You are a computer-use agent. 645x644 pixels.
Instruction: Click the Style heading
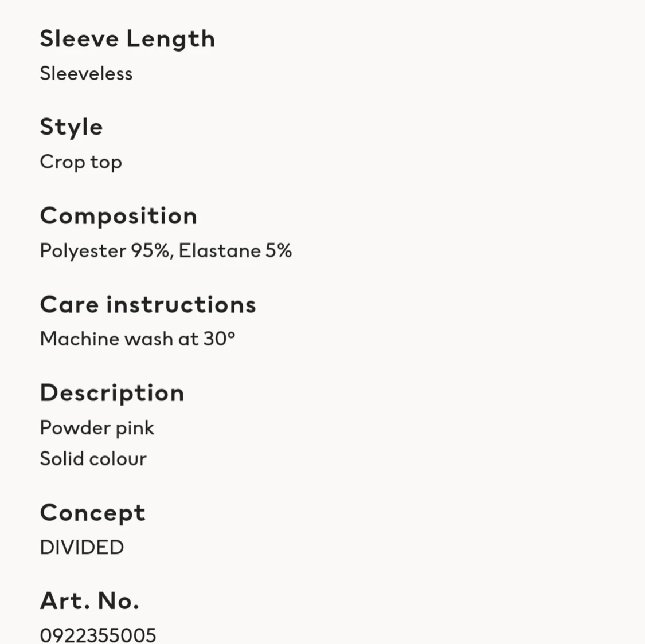click(x=71, y=127)
